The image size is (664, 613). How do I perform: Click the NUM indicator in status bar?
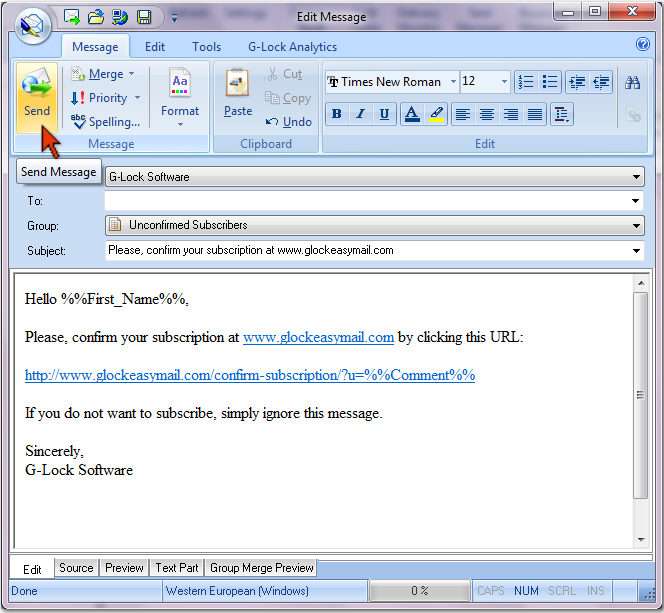click(x=526, y=591)
